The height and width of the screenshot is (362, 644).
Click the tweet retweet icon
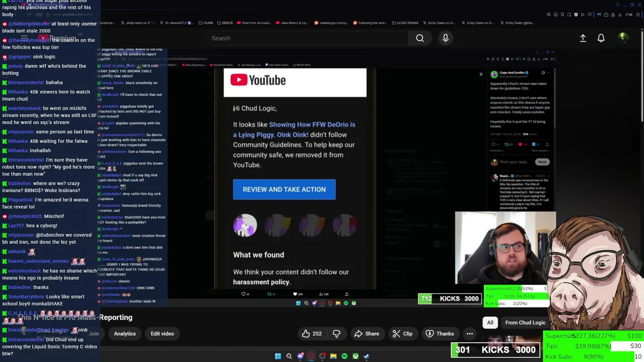pos(508,144)
